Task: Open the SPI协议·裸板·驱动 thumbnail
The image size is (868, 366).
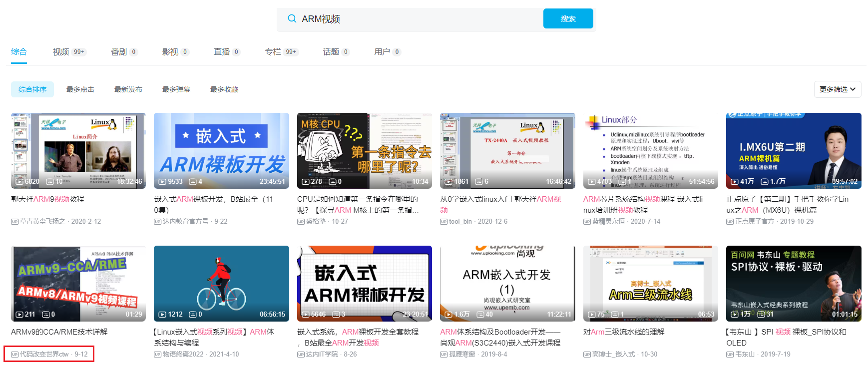Action: [x=794, y=284]
